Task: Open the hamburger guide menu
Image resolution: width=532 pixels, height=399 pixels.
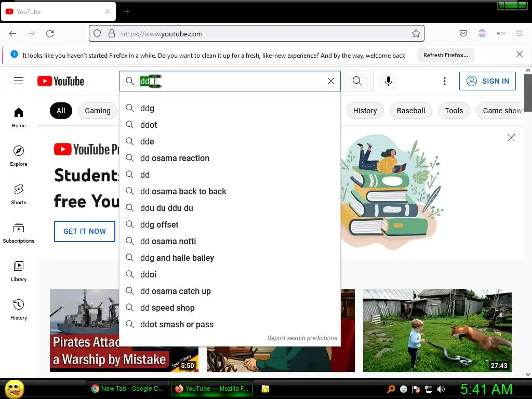Action: coord(19,81)
